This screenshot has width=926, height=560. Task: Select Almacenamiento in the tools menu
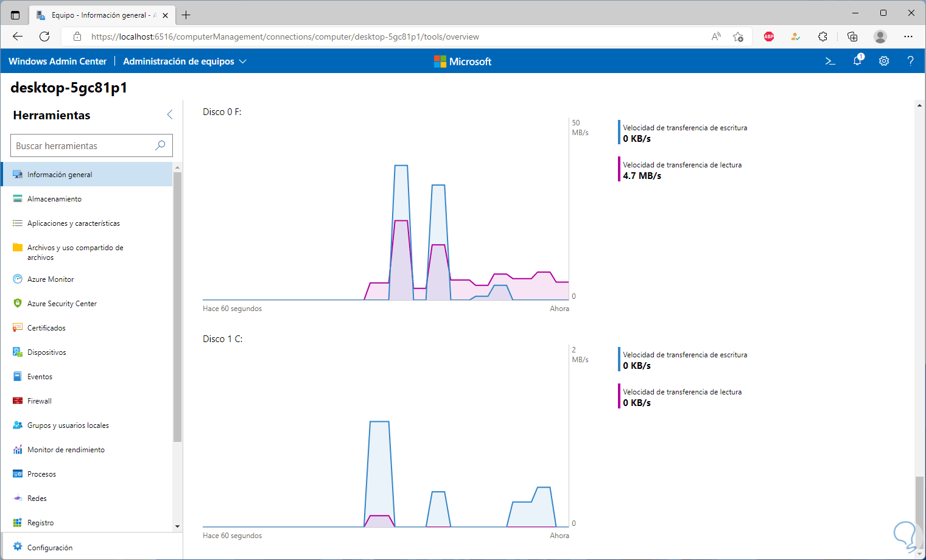54,199
